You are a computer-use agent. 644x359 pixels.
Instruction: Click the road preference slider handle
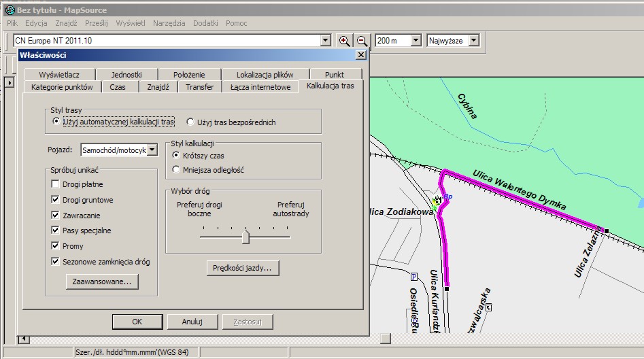245,237
